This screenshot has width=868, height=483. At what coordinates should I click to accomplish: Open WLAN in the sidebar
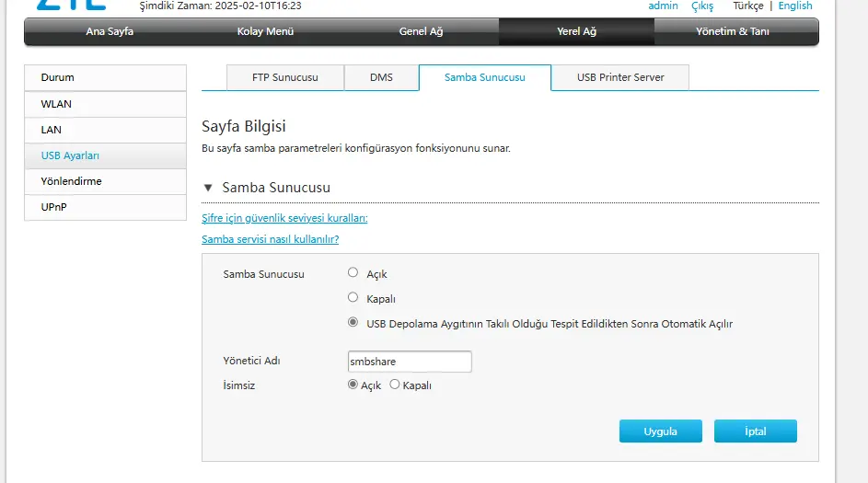(x=105, y=104)
